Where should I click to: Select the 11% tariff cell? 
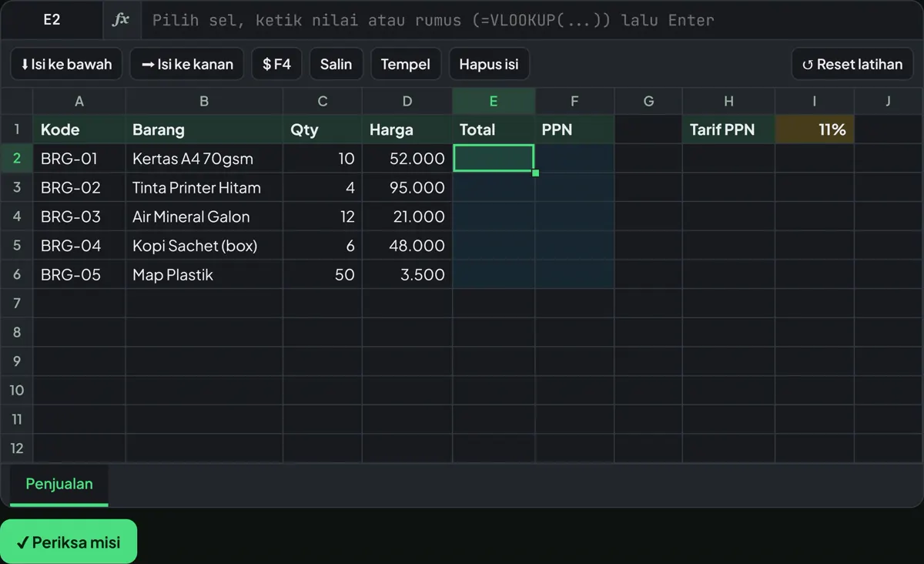815,129
